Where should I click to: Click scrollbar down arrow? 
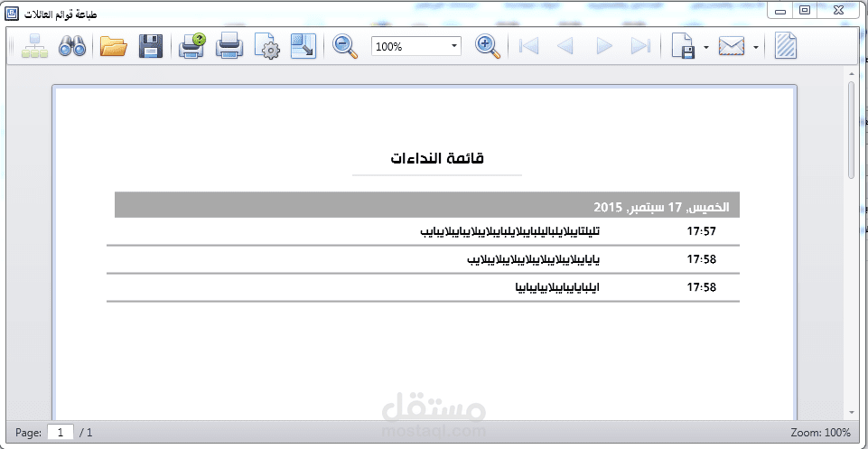[852, 413]
